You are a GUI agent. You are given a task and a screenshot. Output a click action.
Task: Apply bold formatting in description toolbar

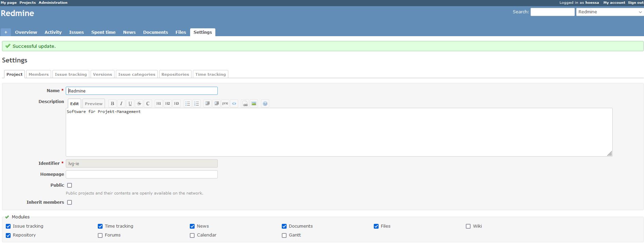112,103
